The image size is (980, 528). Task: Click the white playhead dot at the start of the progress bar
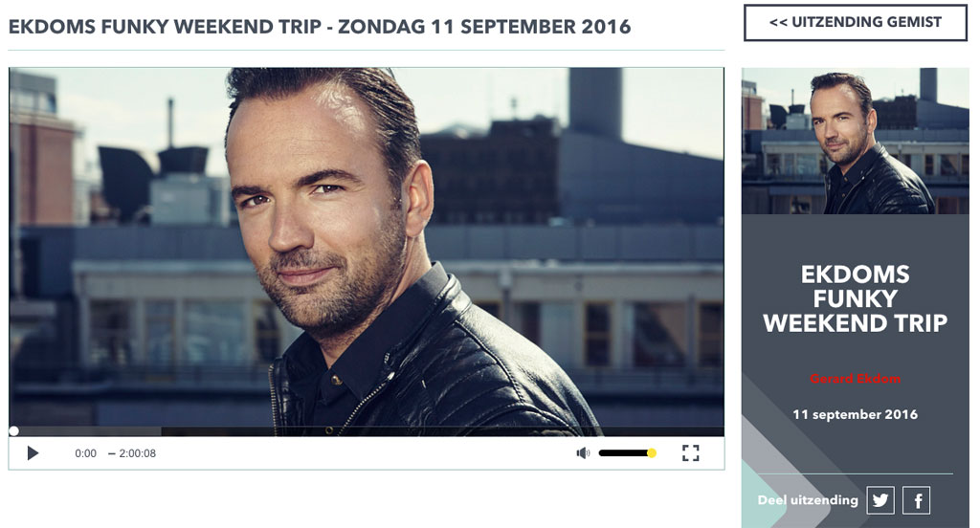[13, 431]
